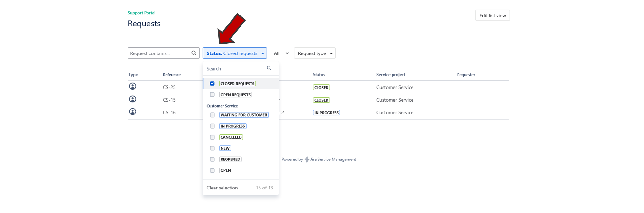
Task: Check the Open Requests checkbox
Action: click(x=212, y=95)
